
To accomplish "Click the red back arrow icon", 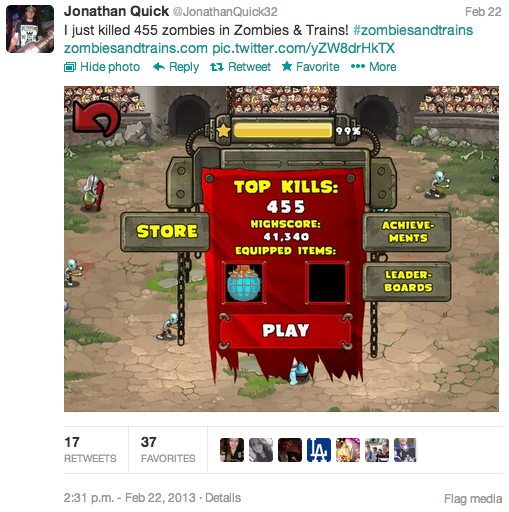I will (x=97, y=119).
